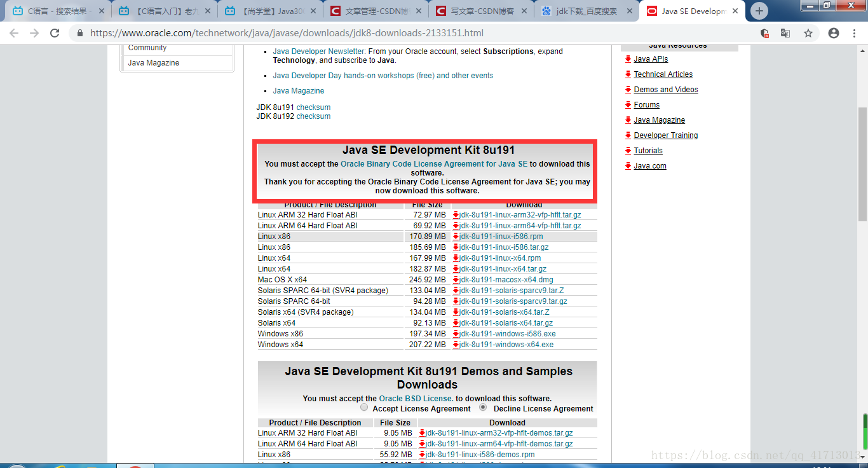Switch to the '文章管理-CSDN' tab

tap(375, 11)
